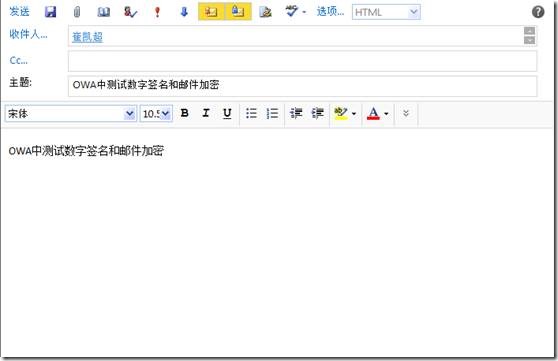
Task: Toggle message encryption lock icon
Action: (238, 12)
